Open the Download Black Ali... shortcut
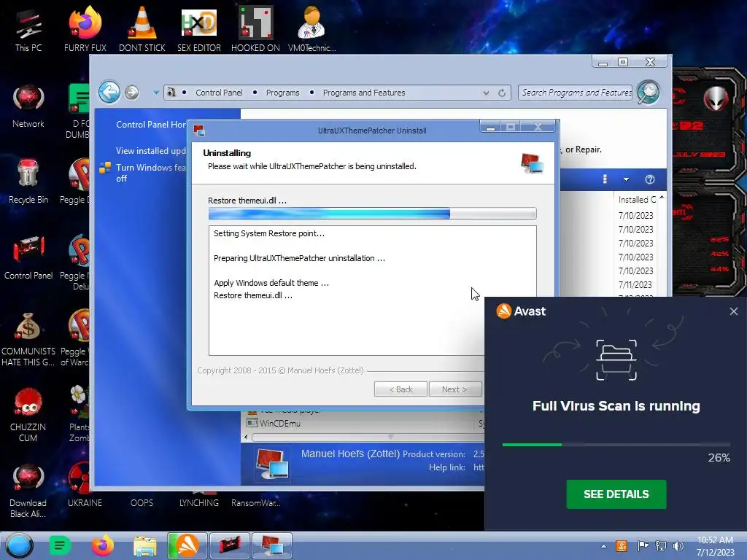Screen dimensions: 747x560 [28, 491]
